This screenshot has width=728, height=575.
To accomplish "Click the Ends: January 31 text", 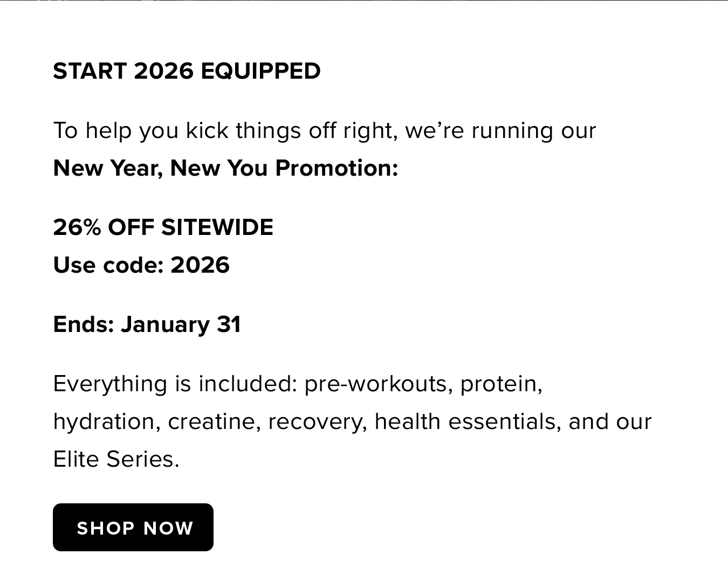I will 147,324.
